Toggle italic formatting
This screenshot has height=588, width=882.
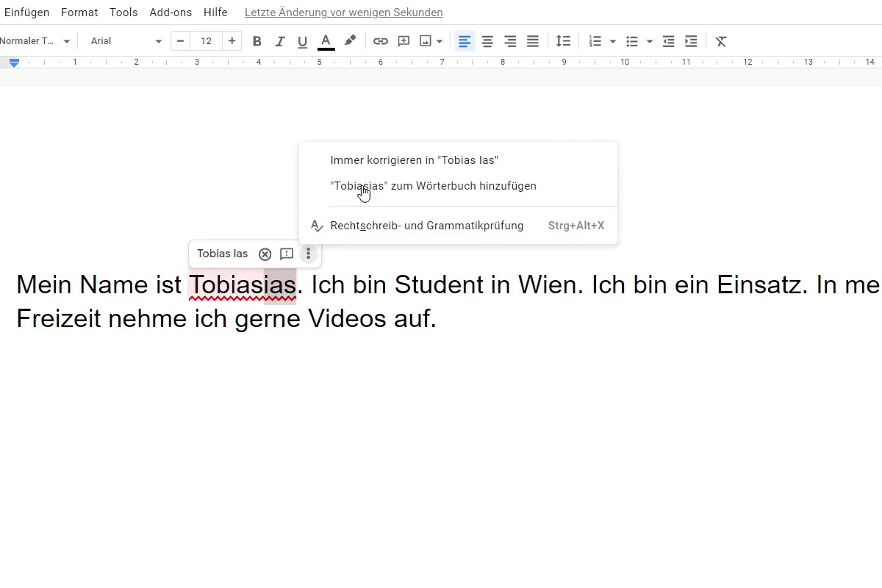[279, 41]
